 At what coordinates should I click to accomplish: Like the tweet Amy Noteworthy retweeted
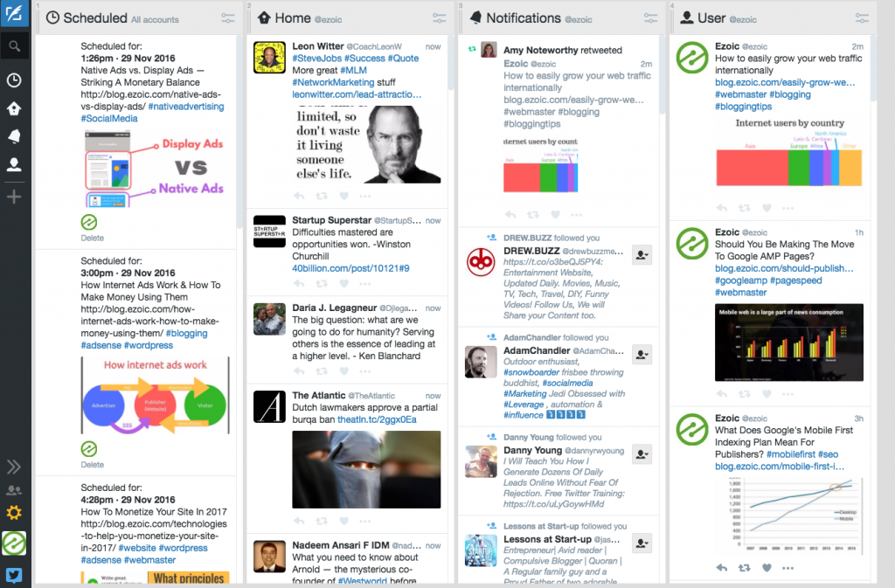[555, 214]
